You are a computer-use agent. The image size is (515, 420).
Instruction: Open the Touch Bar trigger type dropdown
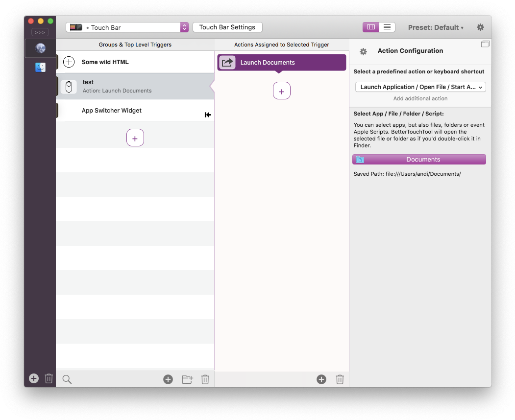(x=127, y=27)
